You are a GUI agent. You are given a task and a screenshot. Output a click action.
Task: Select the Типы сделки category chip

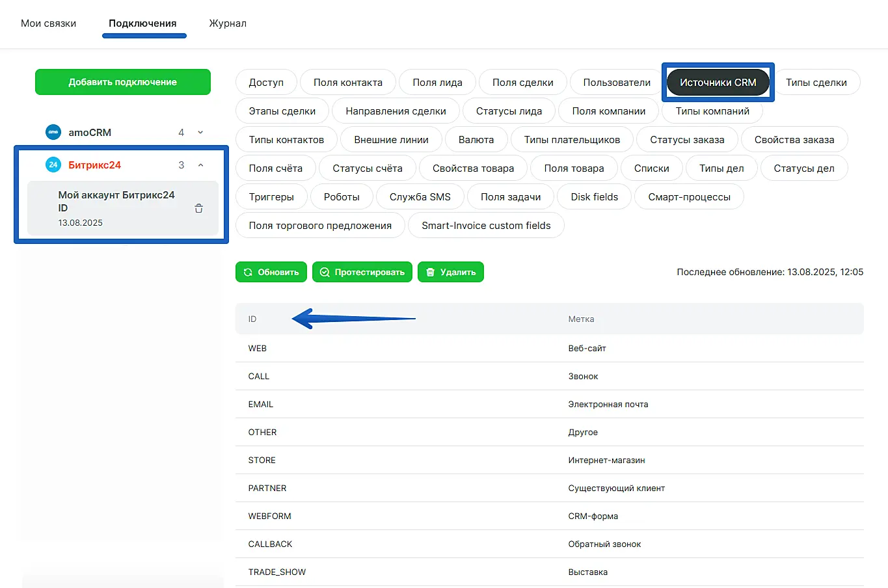tap(816, 83)
